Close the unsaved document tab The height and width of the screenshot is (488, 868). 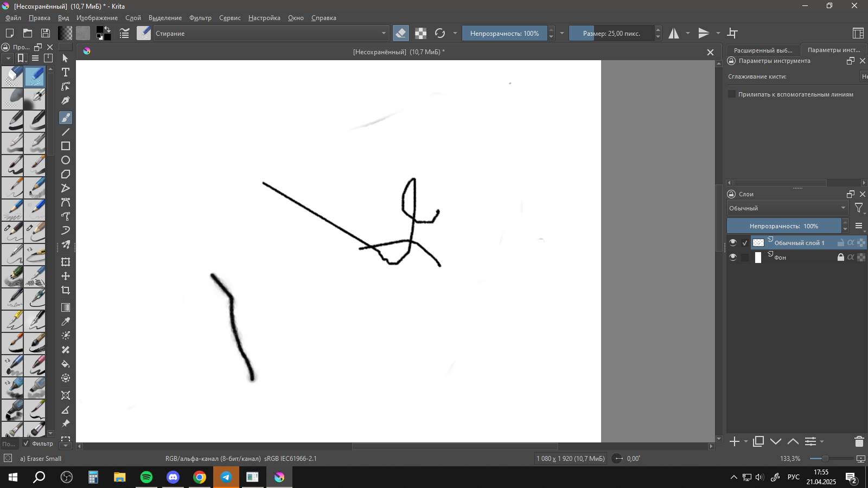point(710,52)
